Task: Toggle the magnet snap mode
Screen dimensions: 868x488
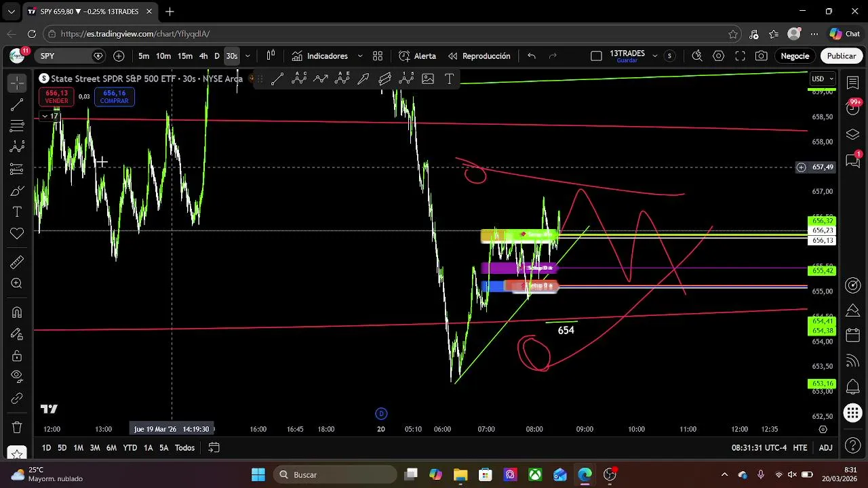Action: pos(17,312)
